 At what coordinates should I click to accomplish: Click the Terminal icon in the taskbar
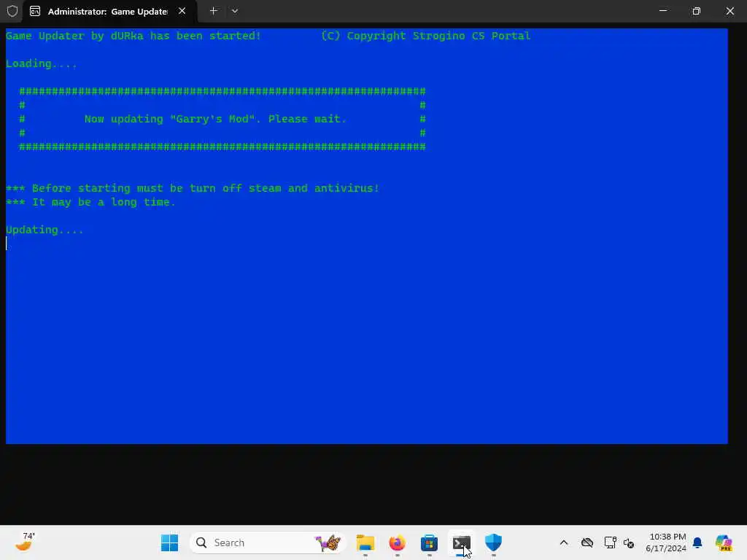(461, 542)
